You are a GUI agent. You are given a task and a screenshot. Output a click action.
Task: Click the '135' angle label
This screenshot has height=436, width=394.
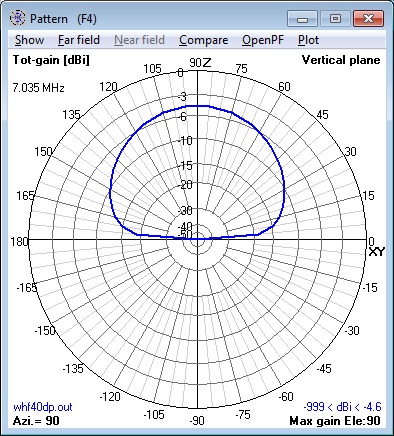(x=71, y=115)
